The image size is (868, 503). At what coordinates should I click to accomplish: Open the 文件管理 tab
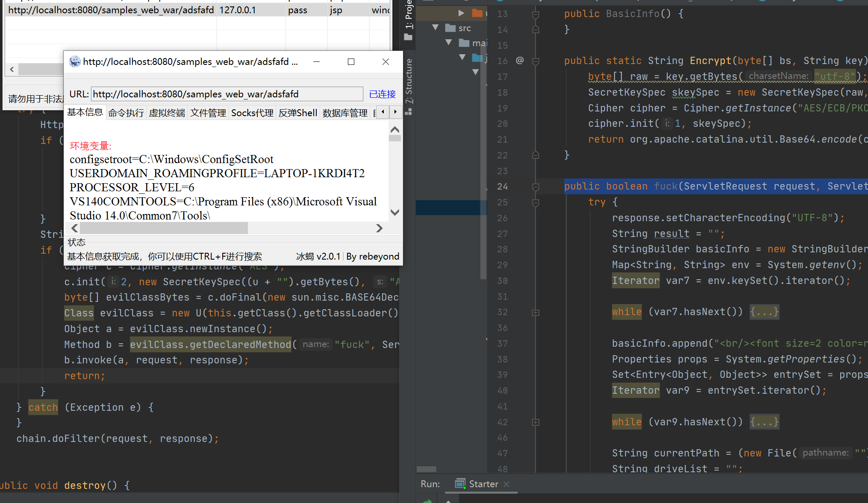(208, 113)
